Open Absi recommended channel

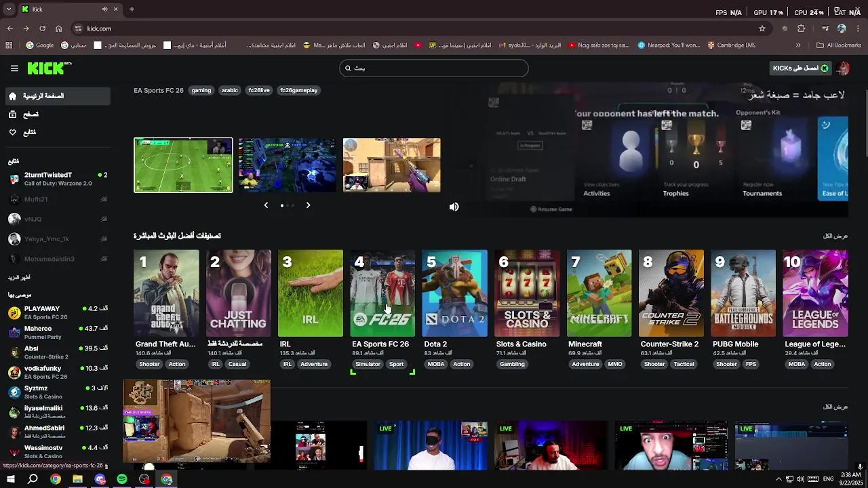[x=58, y=352]
